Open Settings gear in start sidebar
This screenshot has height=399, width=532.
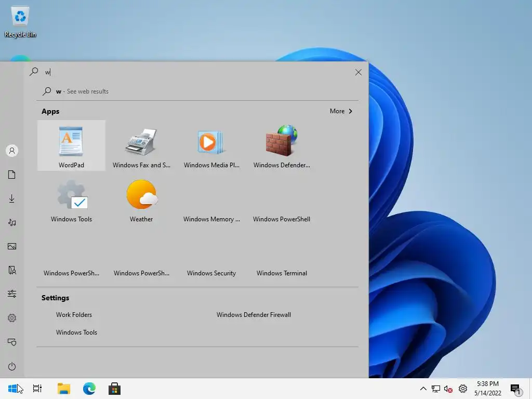12,318
